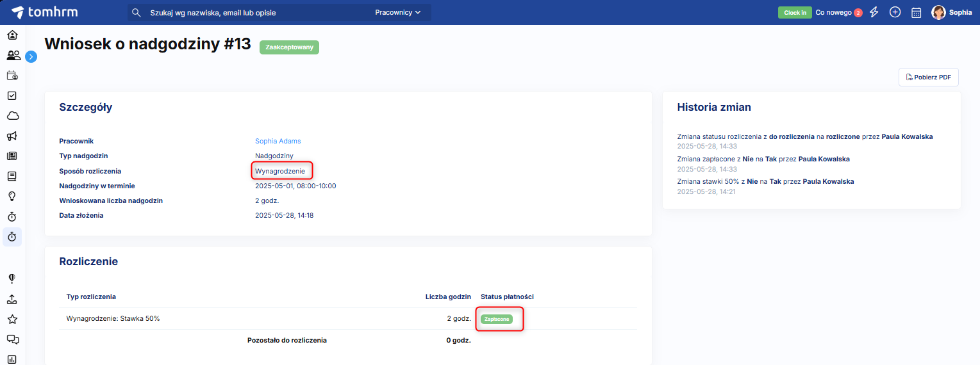980x365 pixels.
Task: Open the bar chart reports sidebar icon
Action: [x=12, y=359]
